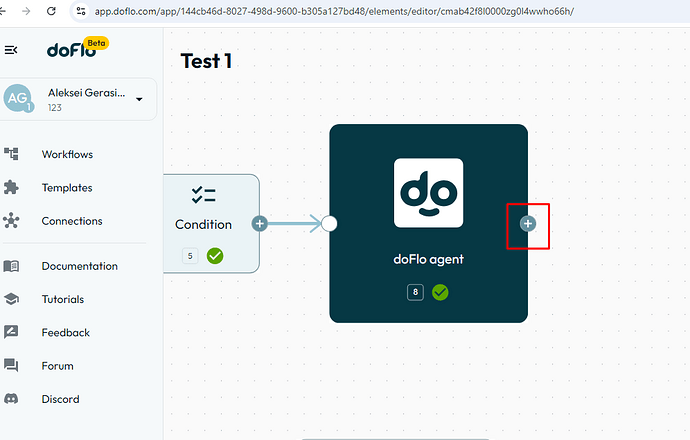Viewport: 690px width, 440px height.
Task: Click the Workflows tree icon
Action: click(11, 154)
